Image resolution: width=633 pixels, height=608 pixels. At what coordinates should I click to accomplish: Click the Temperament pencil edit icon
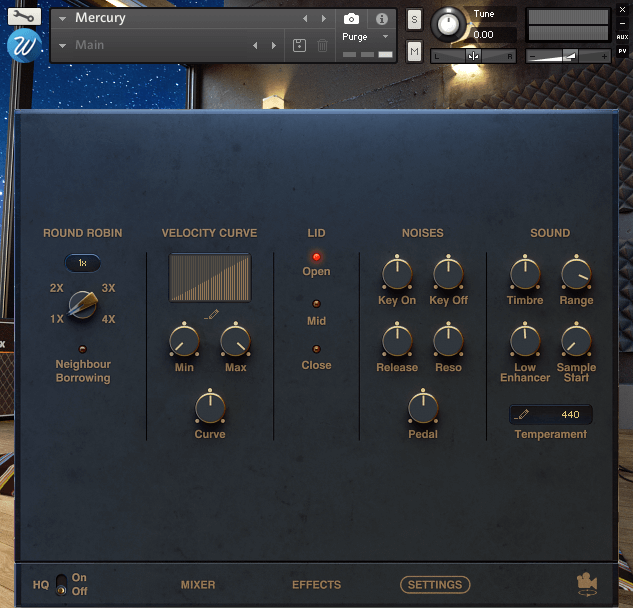pos(522,414)
